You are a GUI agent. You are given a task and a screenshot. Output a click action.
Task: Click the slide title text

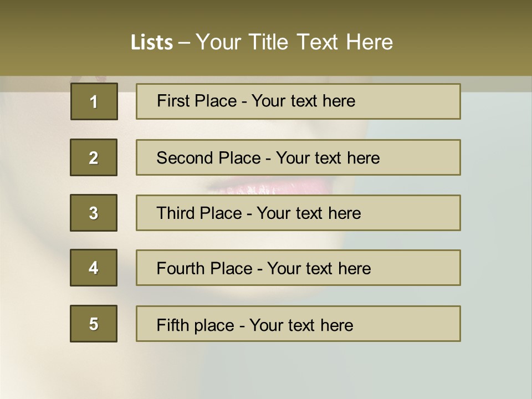coord(262,42)
